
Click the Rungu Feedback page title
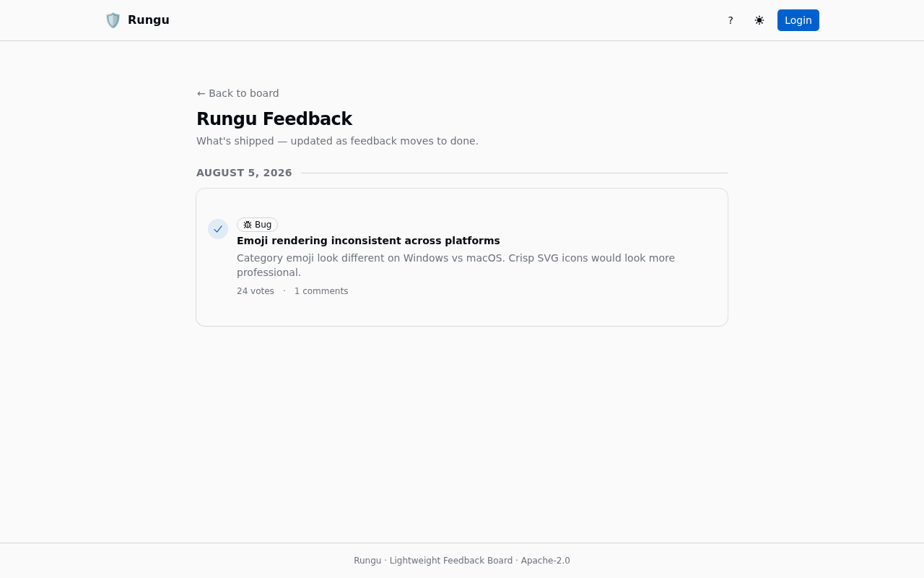[x=274, y=119]
